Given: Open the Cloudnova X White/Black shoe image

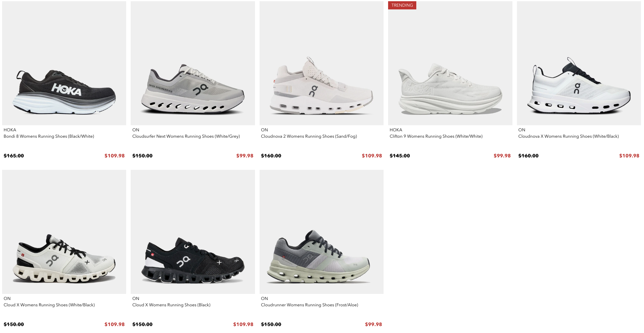Looking at the screenshot, I should click(579, 63).
